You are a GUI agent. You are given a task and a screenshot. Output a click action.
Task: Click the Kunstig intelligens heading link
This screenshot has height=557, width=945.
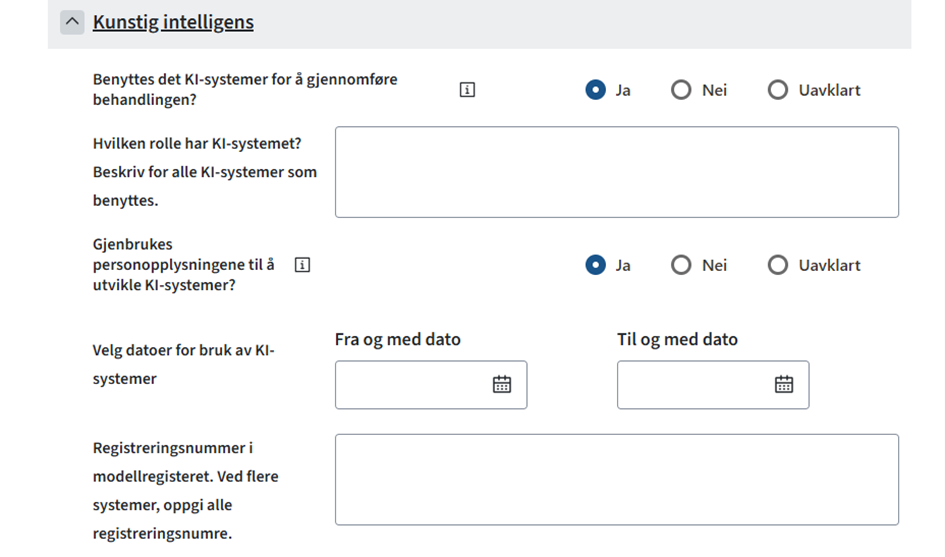(x=173, y=22)
